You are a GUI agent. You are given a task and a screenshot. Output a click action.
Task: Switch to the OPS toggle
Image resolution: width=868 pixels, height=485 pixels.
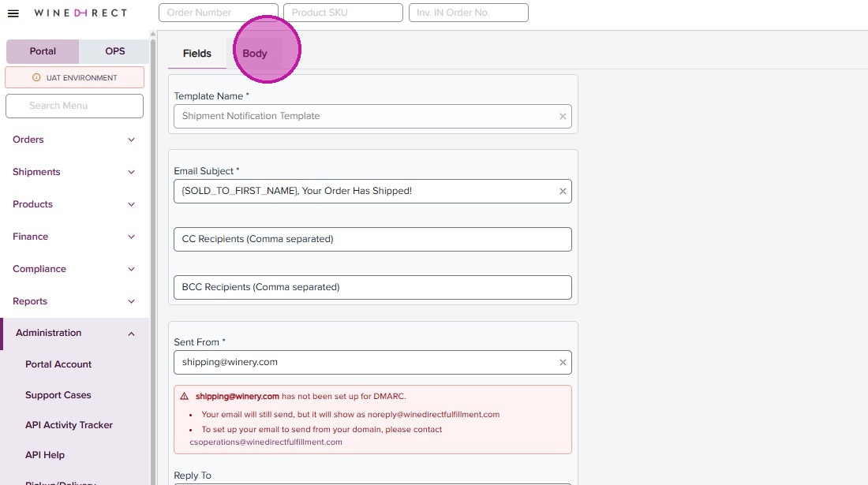(115, 51)
